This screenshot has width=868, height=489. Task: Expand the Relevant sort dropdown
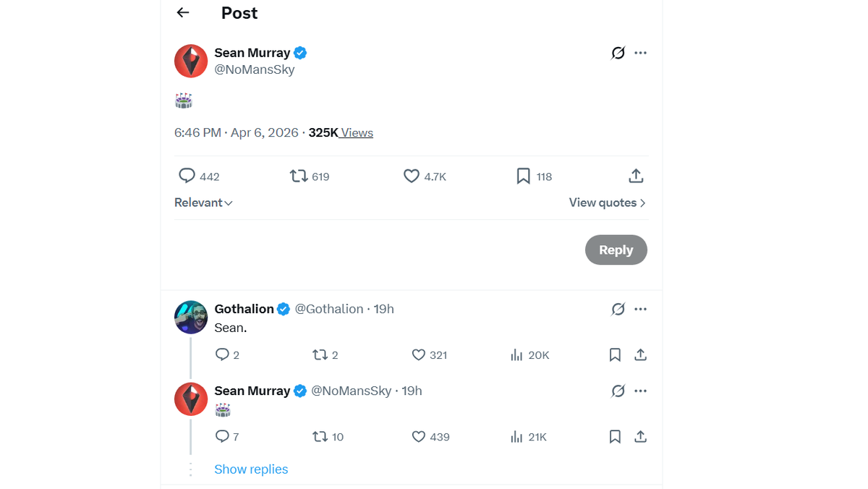click(203, 203)
